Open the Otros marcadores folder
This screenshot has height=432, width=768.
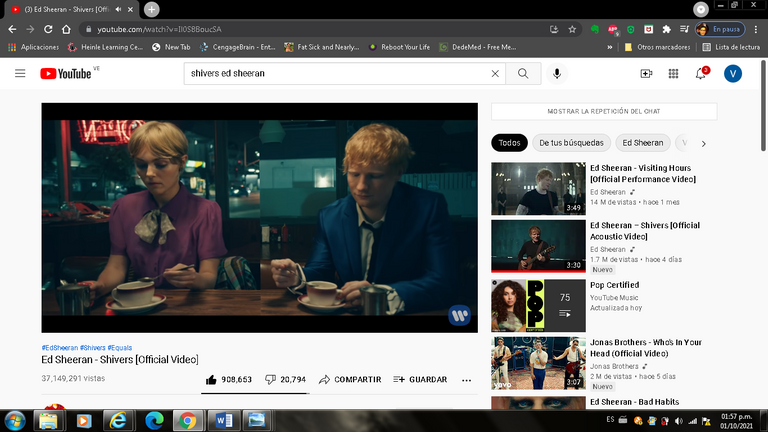pos(657,48)
